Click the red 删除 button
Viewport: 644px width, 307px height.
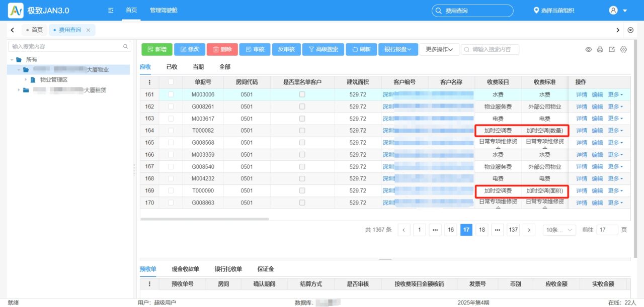pyautogui.click(x=222, y=49)
